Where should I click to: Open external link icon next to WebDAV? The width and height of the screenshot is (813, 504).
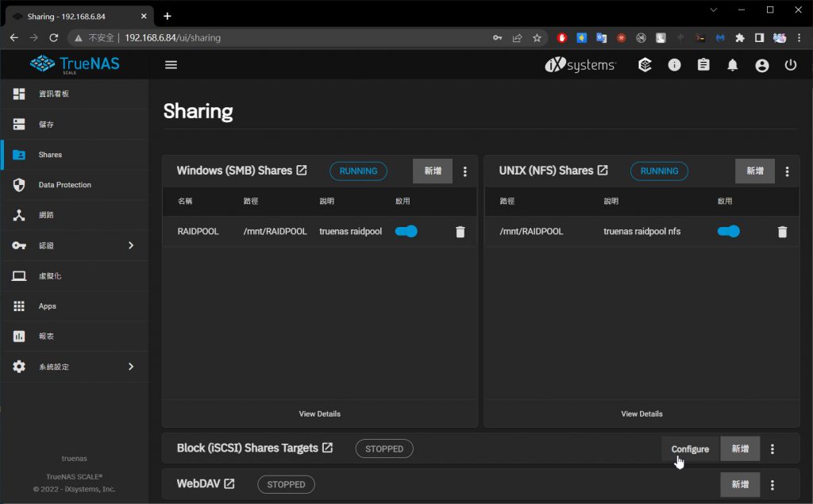pyautogui.click(x=229, y=484)
